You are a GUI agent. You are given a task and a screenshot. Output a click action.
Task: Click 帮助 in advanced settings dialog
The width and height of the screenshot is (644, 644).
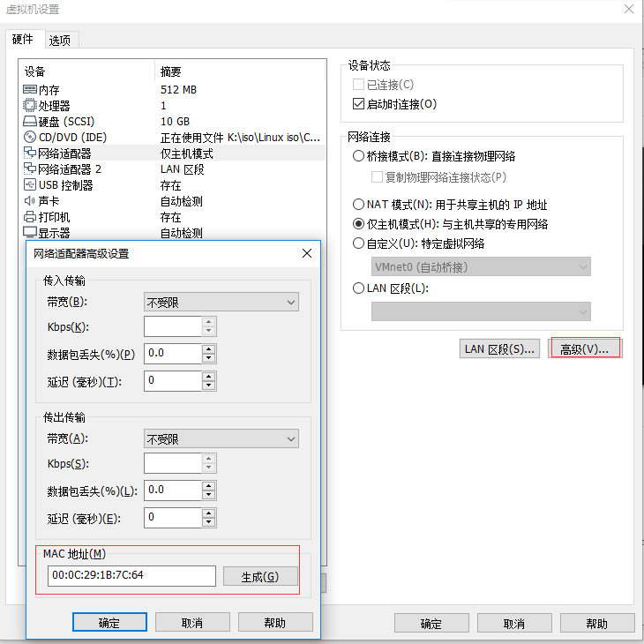tap(275, 622)
